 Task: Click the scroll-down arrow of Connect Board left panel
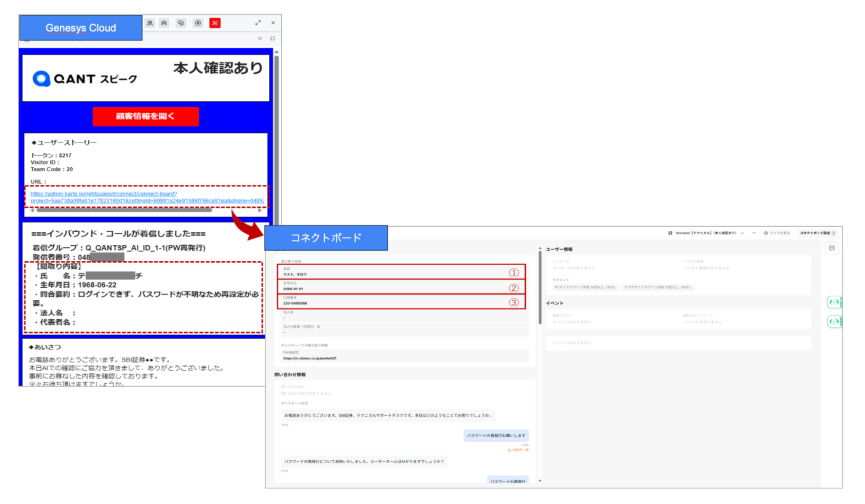click(540, 481)
